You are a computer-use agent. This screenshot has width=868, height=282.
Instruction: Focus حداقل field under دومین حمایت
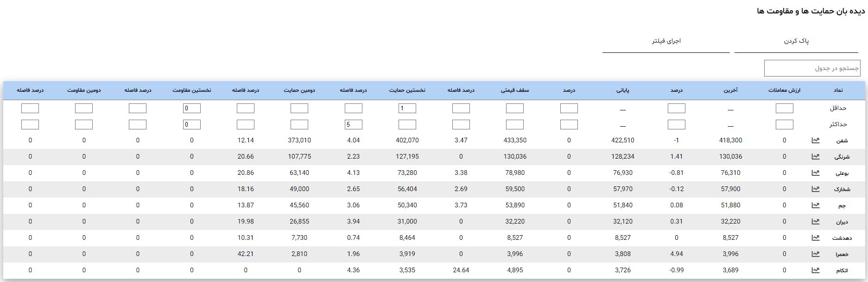(x=299, y=108)
